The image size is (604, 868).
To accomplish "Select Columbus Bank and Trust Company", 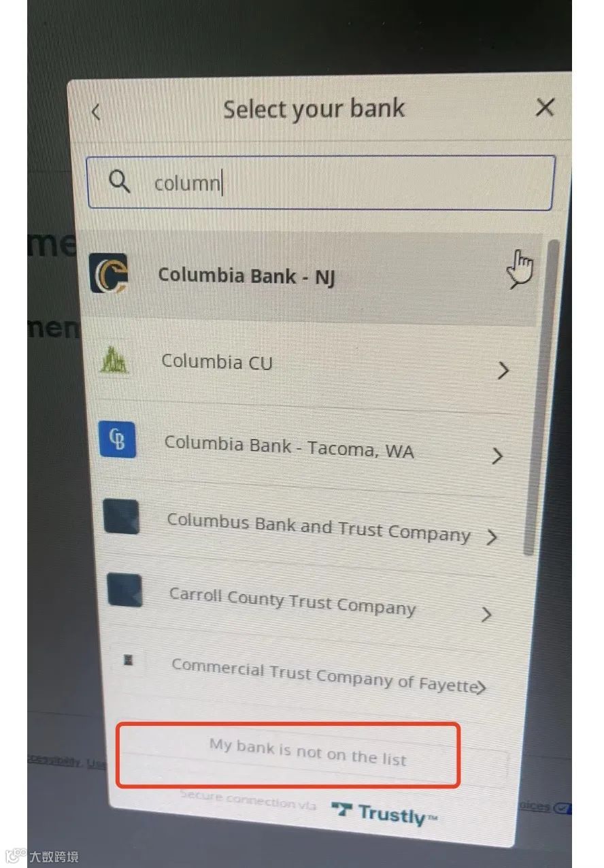I will point(317,527).
